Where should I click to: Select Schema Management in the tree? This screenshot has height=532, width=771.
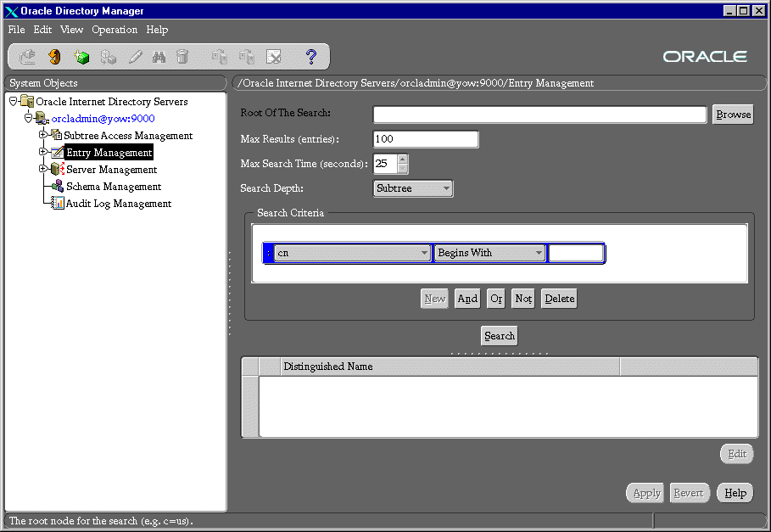pos(114,187)
